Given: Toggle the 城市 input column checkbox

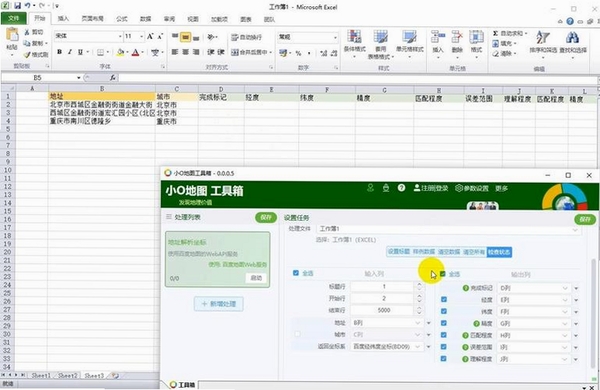Looking at the screenshot, I should (x=297, y=334).
